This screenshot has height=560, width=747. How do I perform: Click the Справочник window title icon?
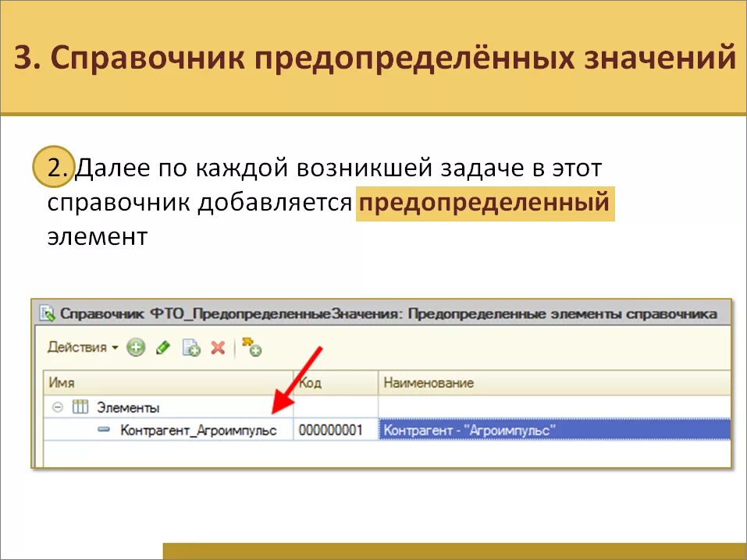(47, 314)
